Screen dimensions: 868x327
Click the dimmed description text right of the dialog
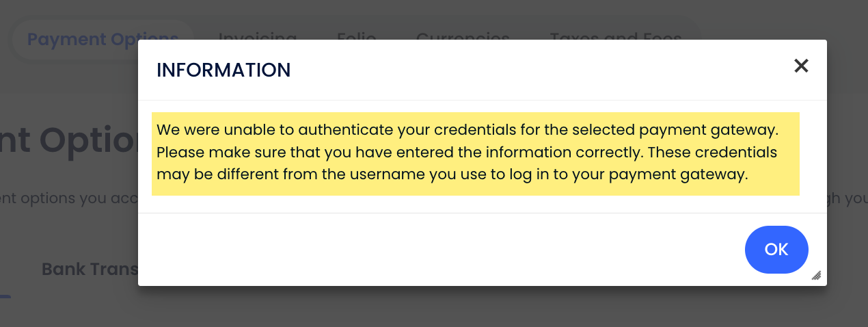pos(847,198)
